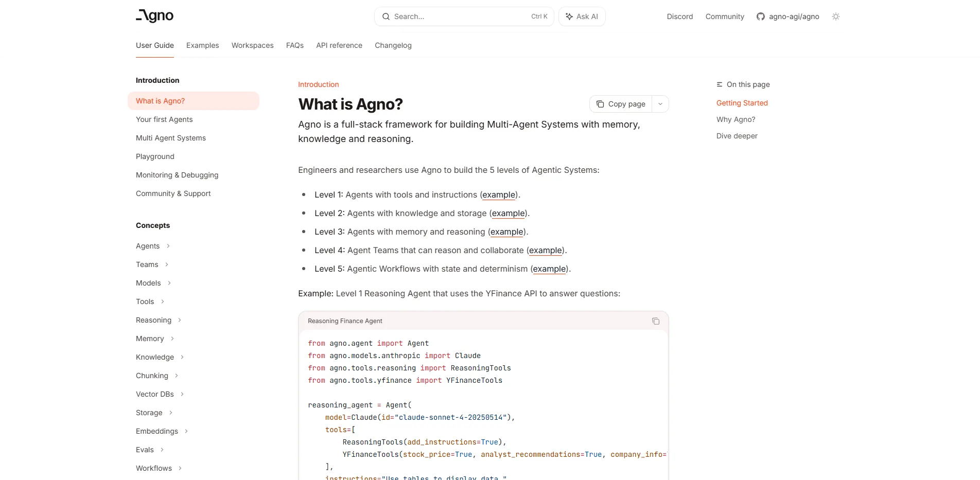Click the search magnifier icon

[x=386, y=16]
